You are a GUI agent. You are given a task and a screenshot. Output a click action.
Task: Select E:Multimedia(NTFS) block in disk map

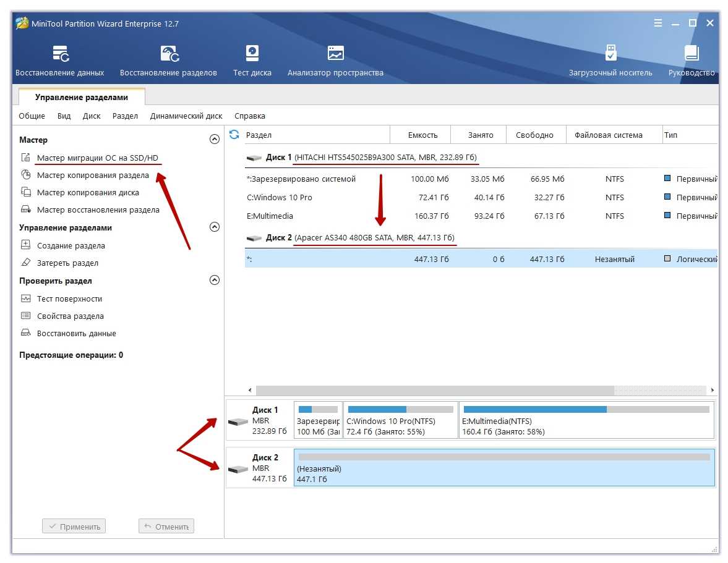[586, 420]
